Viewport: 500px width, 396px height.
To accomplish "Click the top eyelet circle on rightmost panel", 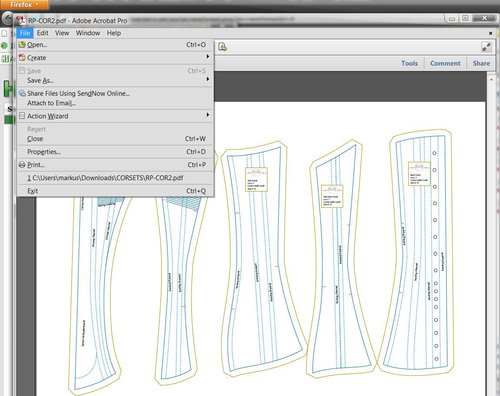I will (x=434, y=153).
